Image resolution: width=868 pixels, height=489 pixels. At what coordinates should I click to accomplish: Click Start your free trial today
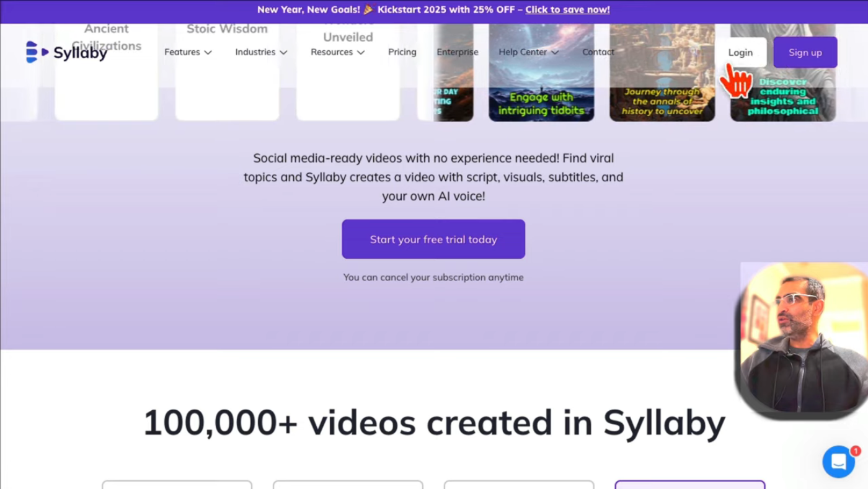tap(433, 239)
